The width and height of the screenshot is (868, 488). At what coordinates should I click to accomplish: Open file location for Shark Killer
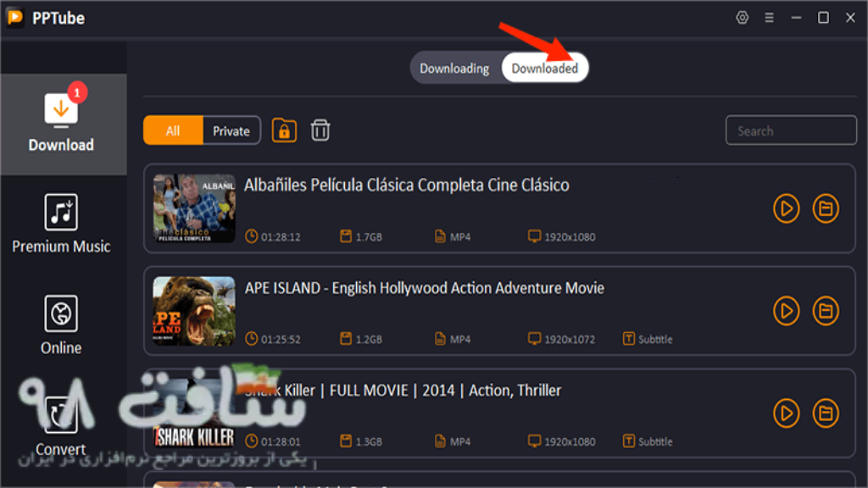click(826, 413)
